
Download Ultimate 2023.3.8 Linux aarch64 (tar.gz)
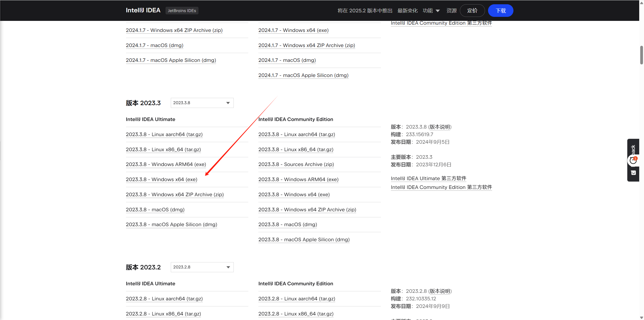[164, 135]
